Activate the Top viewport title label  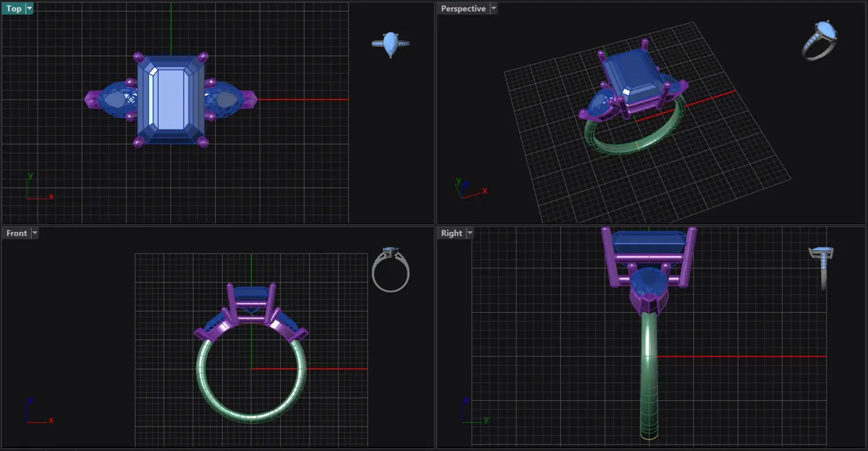(14, 9)
